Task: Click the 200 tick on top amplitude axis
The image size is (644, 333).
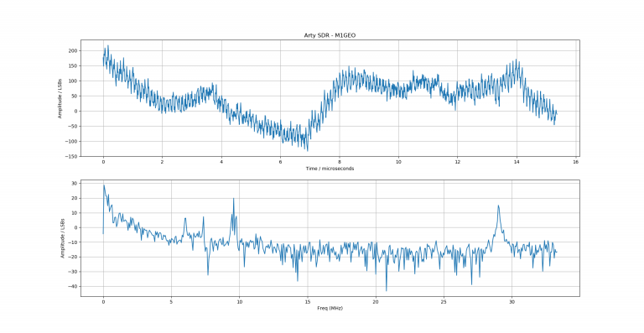Action: 73,51
